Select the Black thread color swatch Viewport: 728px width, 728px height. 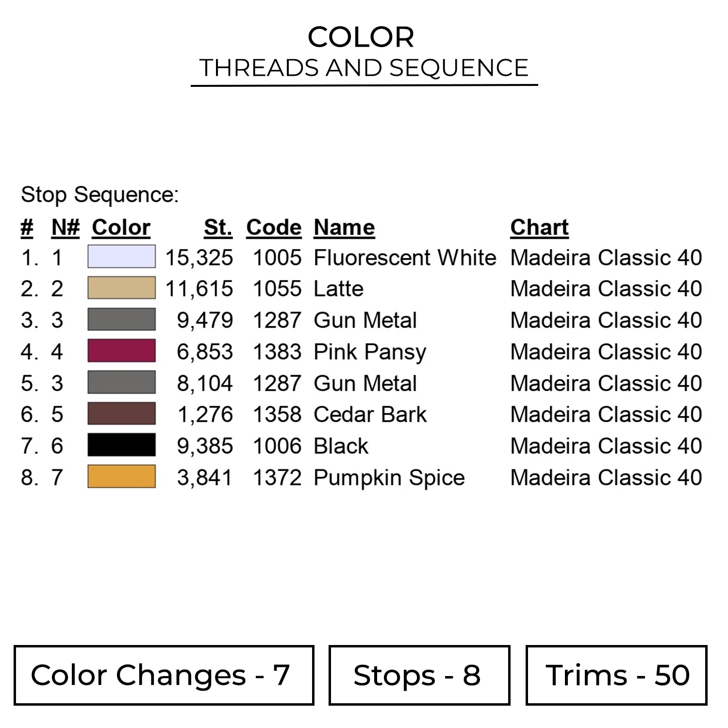[x=121, y=445]
